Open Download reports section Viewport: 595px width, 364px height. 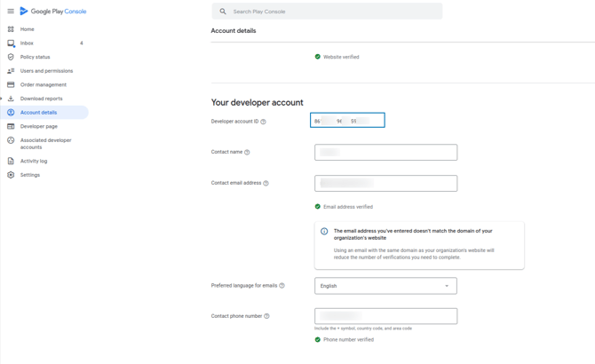click(41, 99)
